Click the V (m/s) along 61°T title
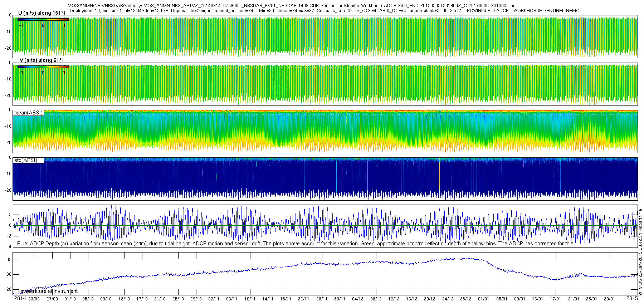The height and width of the screenshot is (304, 644). pos(42,60)
